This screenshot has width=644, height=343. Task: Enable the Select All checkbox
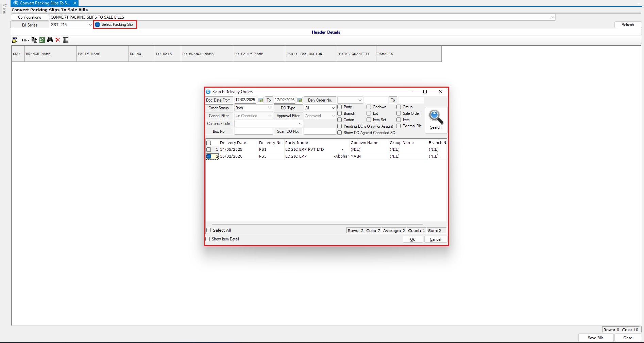point(209,230)
